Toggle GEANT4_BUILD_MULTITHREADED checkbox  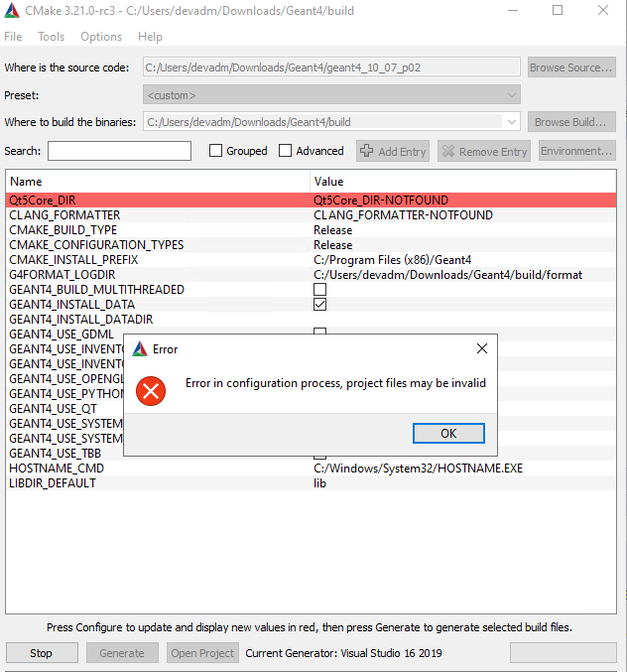(319, 289)
